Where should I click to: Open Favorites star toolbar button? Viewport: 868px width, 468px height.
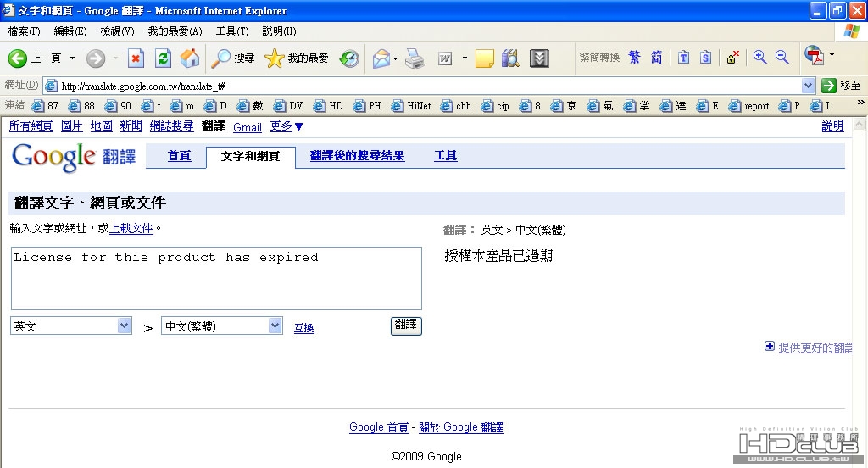tap(297, 58)
